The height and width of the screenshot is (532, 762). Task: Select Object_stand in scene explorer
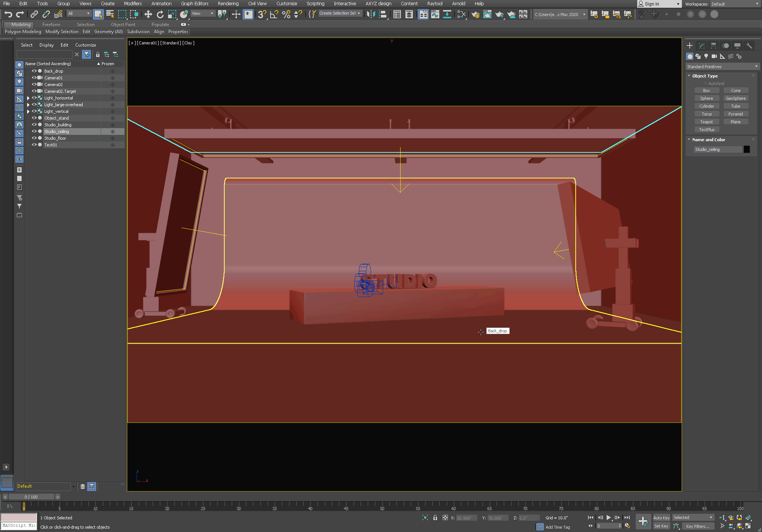57,118
